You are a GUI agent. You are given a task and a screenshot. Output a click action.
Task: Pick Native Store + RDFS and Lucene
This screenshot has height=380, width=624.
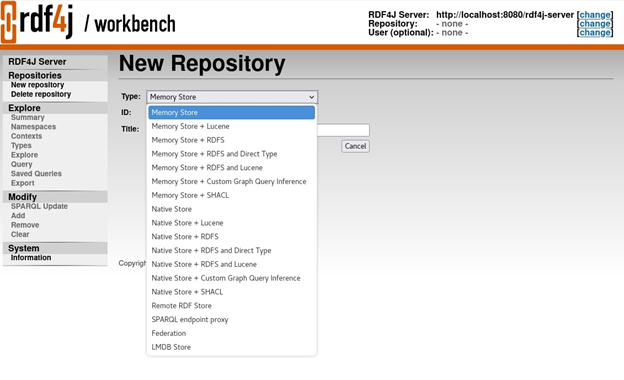pyautogui.click(x=232, y=264)
